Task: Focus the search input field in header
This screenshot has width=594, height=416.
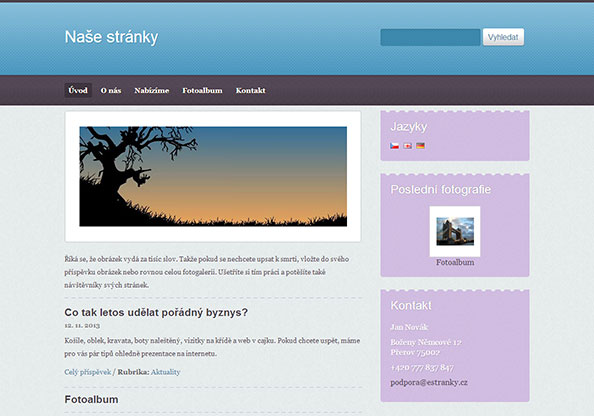Action: 430,37
